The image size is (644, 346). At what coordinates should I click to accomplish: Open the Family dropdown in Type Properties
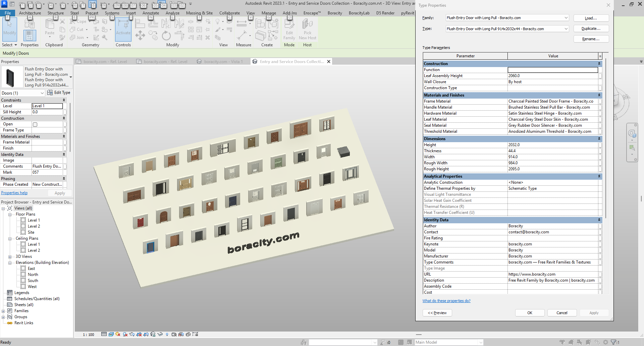[x=566, y=18]
